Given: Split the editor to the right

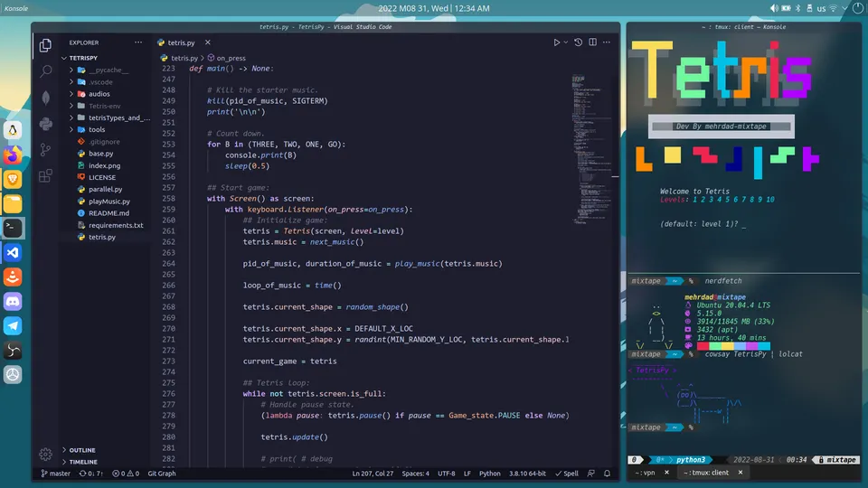Looking at the screenshot, I should 593,42.
